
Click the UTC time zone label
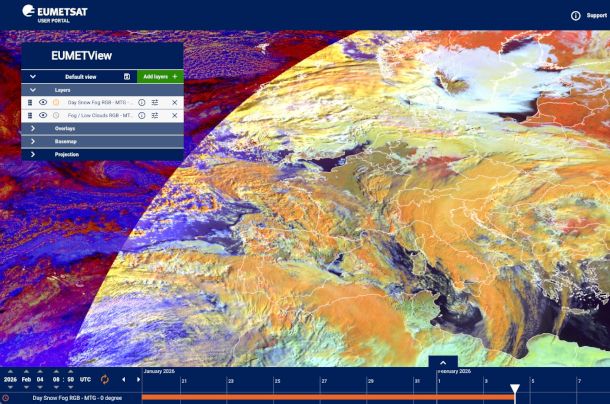tap(85, 379)
